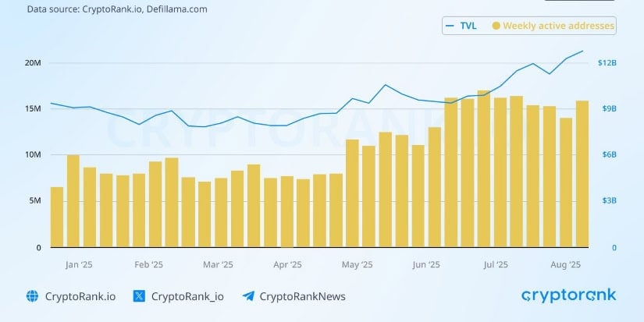
Task: Toggle the TVL series in legend
Action: click(461, 26)
